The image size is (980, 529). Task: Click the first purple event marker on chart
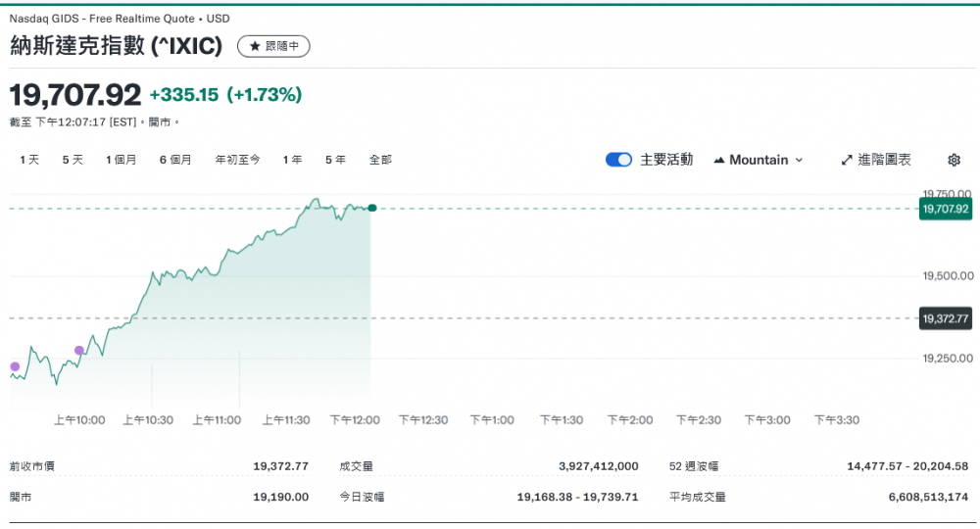(15, 366)
